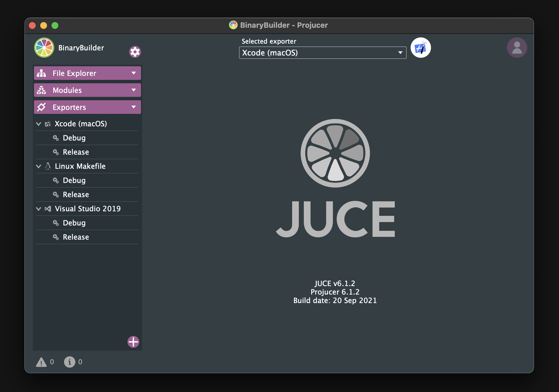
Task: Select Debug under Visual Studio 2019
Action: coord(87,223)
